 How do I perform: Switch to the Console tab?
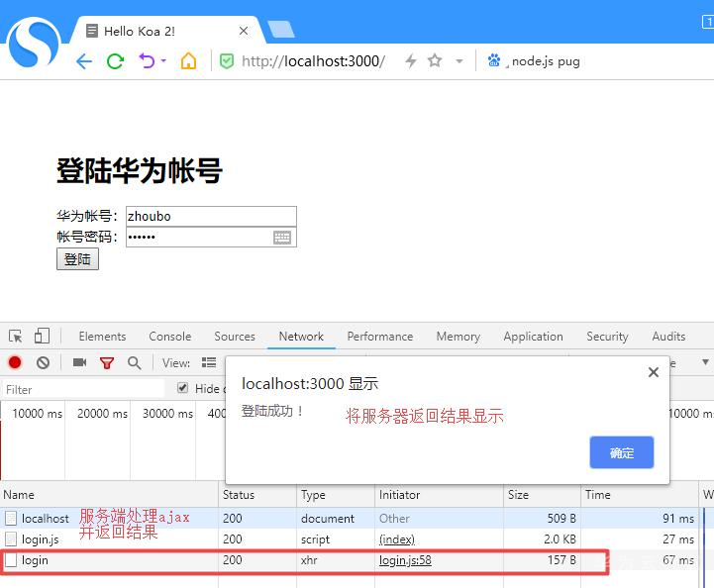click(x=170, y=337)
